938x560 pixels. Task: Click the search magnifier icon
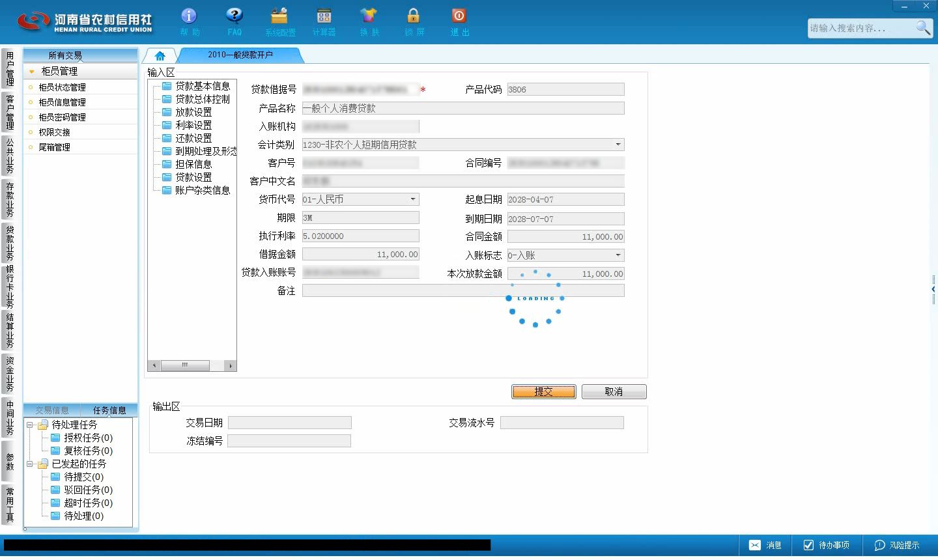[x=923, y=27]
